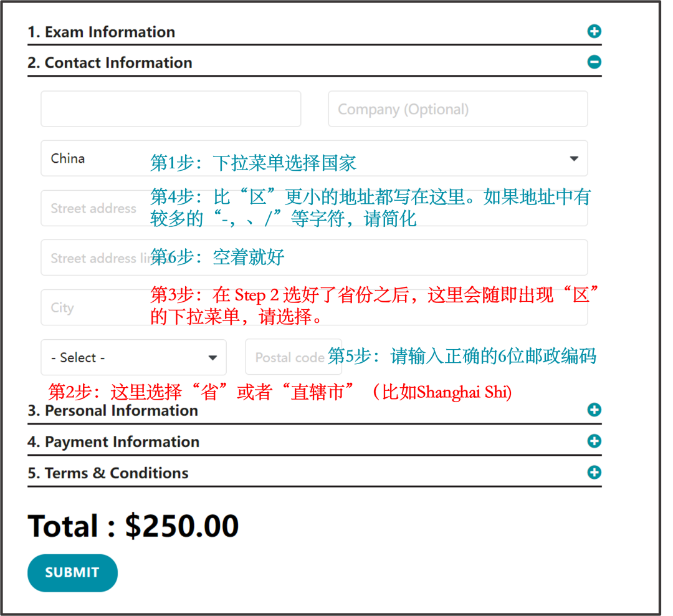Collapse Contact Information using the minus icon
The height and width of the screenshot is (616, 673).
click(594, 62)
